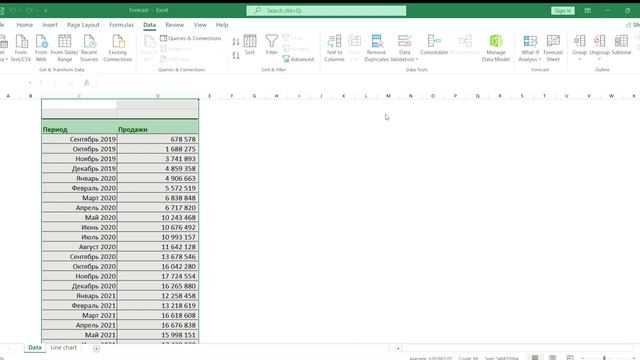Click the Ribbon Display Options icon
The width and height of the screenshot is (640, 360).
587,11
